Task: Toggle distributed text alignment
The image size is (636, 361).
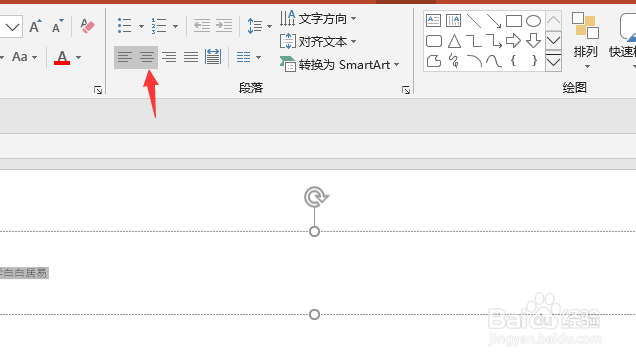Action: pos(213,57)
